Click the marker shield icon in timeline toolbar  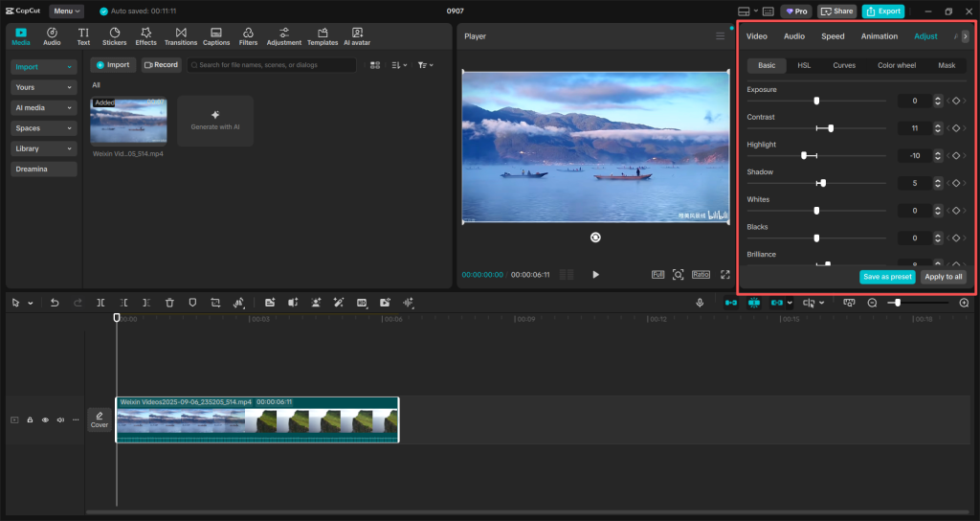(192, 303)
